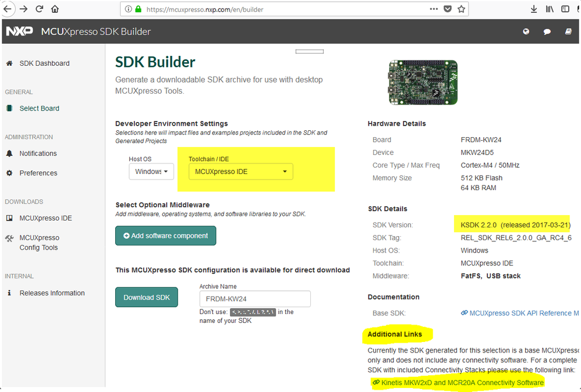Open browser Downloads arrow icon

tap(534, 9)
